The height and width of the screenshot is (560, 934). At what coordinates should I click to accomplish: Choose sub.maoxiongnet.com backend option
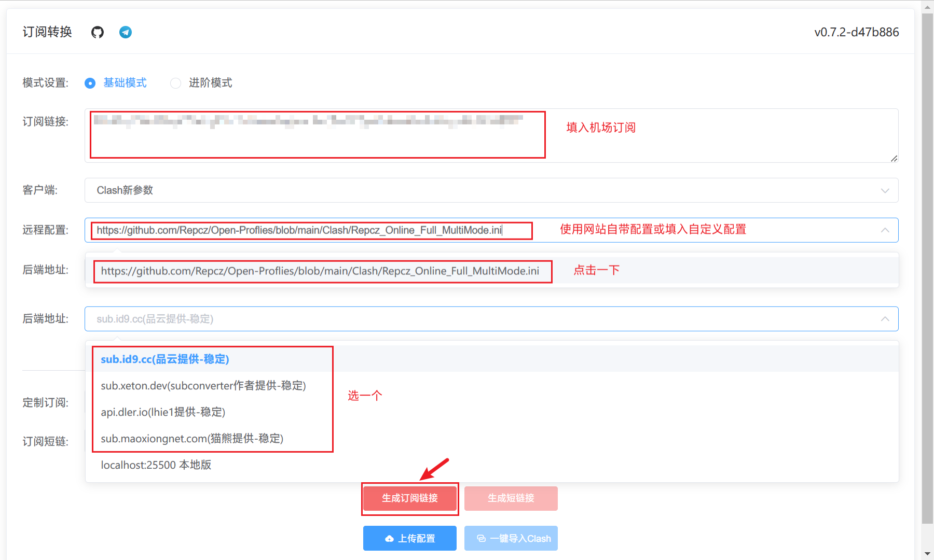[x=192, y=439]
